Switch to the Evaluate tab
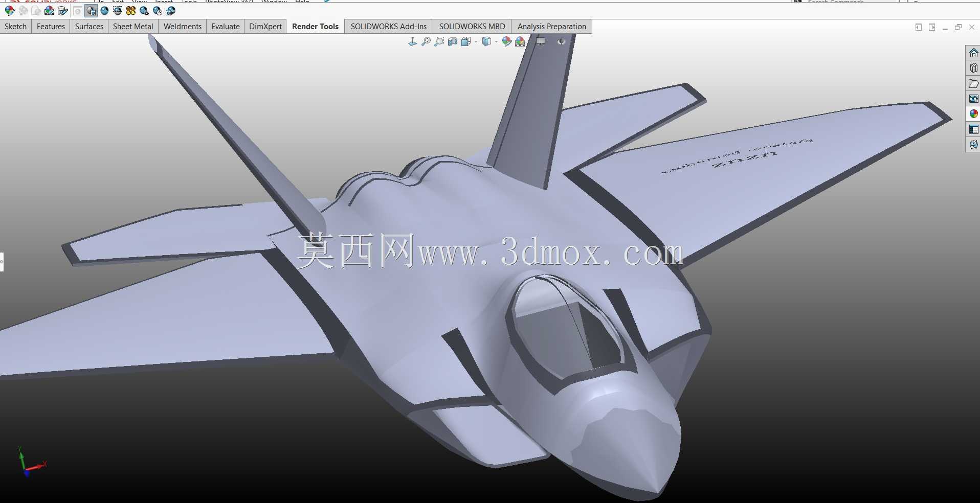 226,27
